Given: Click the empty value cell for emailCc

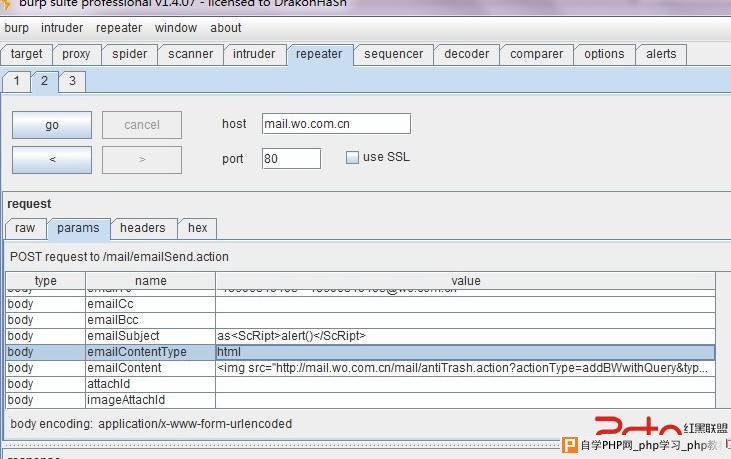Looking at the screenshot, I should (465, 304).
